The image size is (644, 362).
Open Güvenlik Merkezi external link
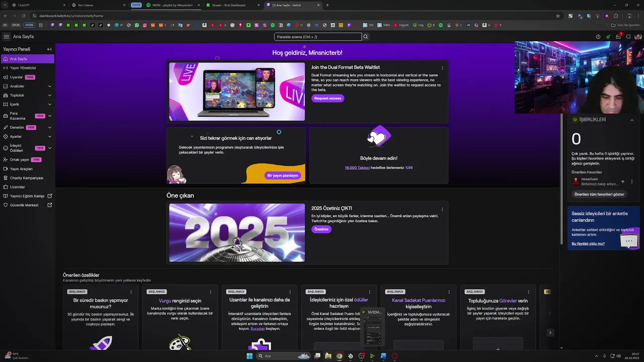click(x=27, y=205)
